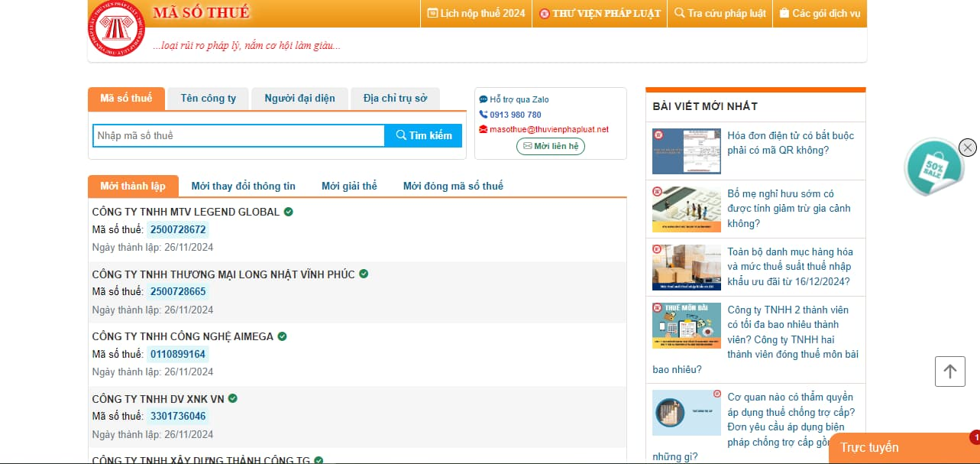
Task: Click the 50% SALE sticker icon
Action: tap(933, 167)
